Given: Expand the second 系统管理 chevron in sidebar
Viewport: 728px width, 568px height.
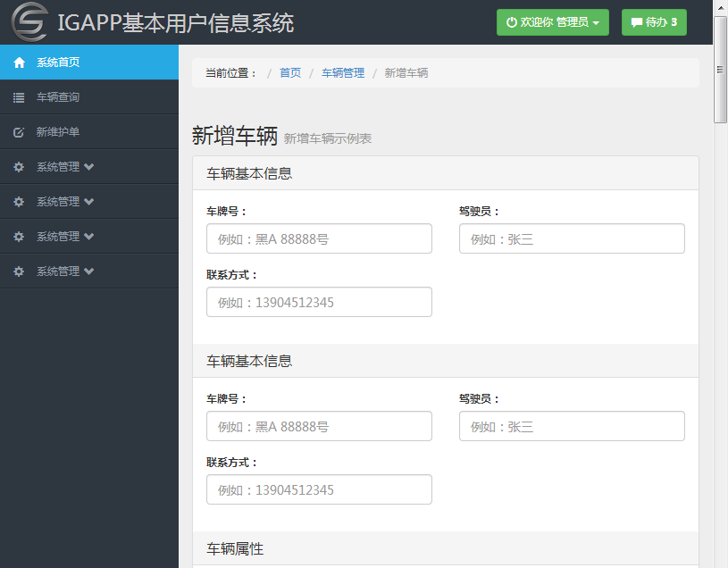Looking at the screenshot, I should 89,202.
